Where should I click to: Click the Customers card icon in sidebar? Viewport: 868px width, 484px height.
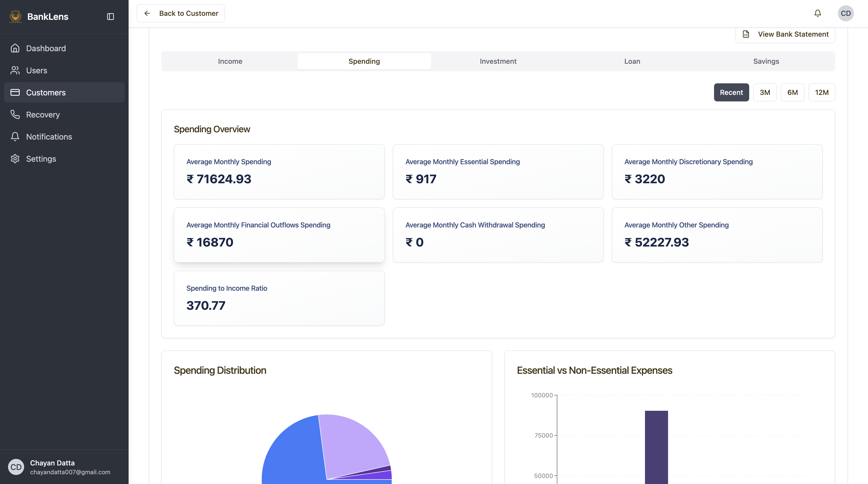15,92
